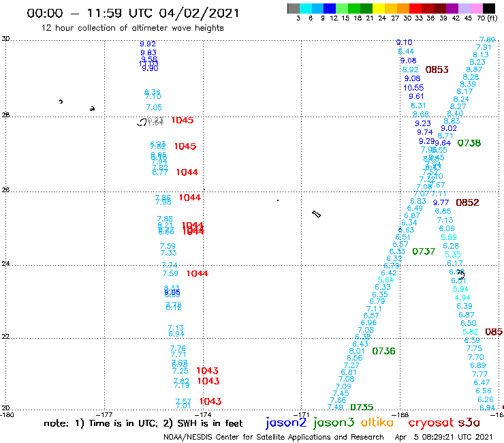Click the '70 (ft)' legend scale label

pyautogui.click(x=487, y=18)
